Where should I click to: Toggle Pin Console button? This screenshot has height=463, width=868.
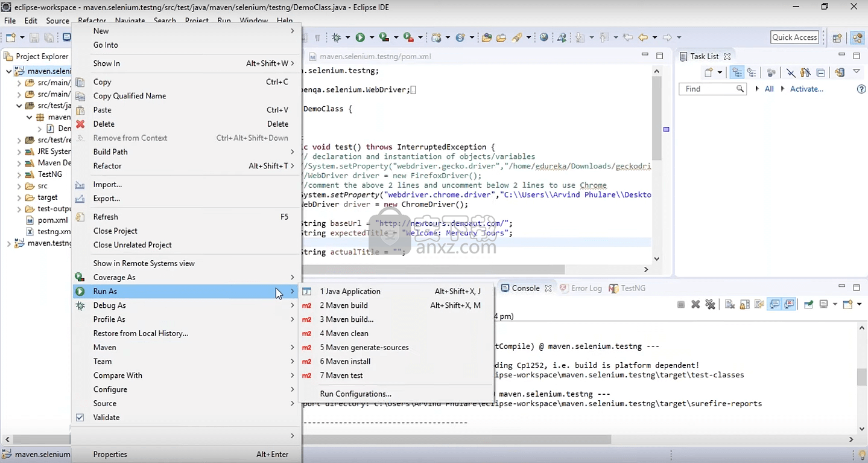click(x=808, y=304)
